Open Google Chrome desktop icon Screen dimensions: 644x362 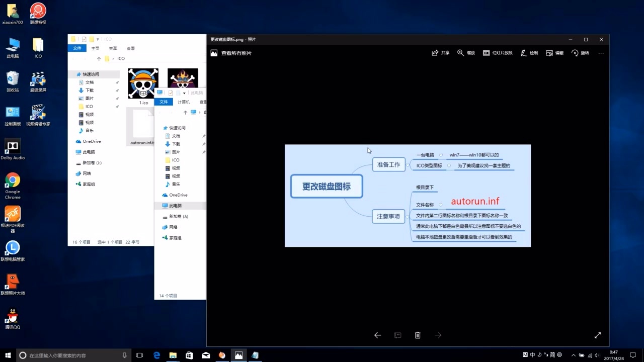[x=13, y=186]
